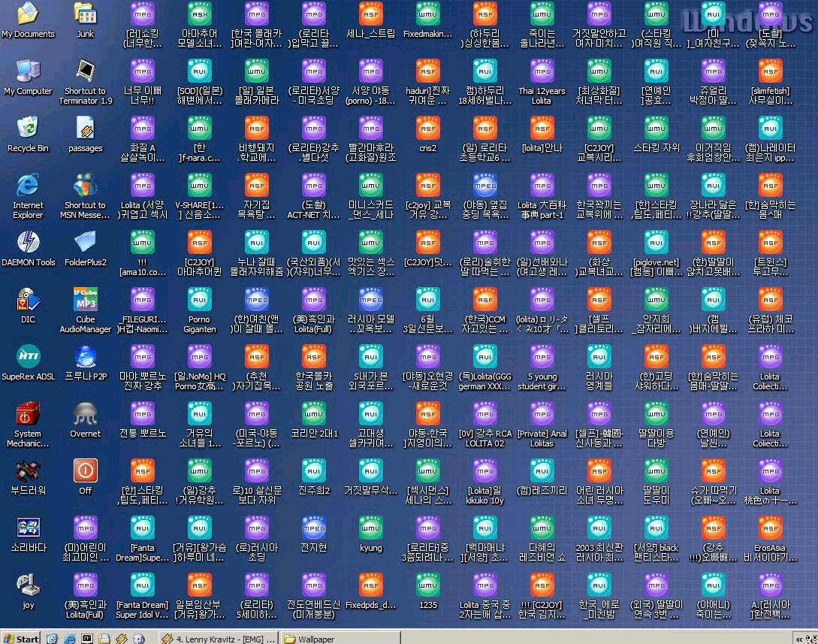Select the Junk folder on the desktop
Screen dimensions: 818x644
pyautogui.click(x=85, y=14)
